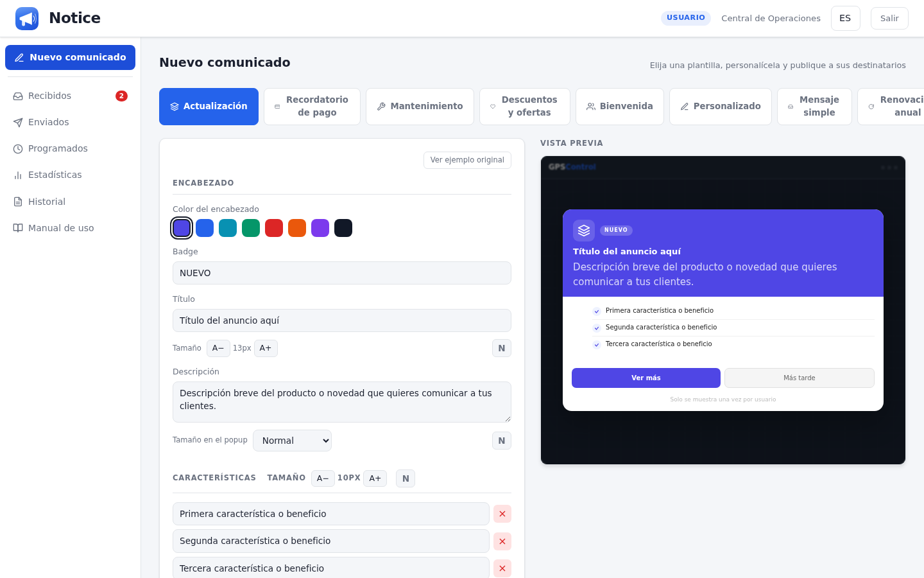Click 'Más tarde' in the preview
924x578 pixels.
click(800, 378)
